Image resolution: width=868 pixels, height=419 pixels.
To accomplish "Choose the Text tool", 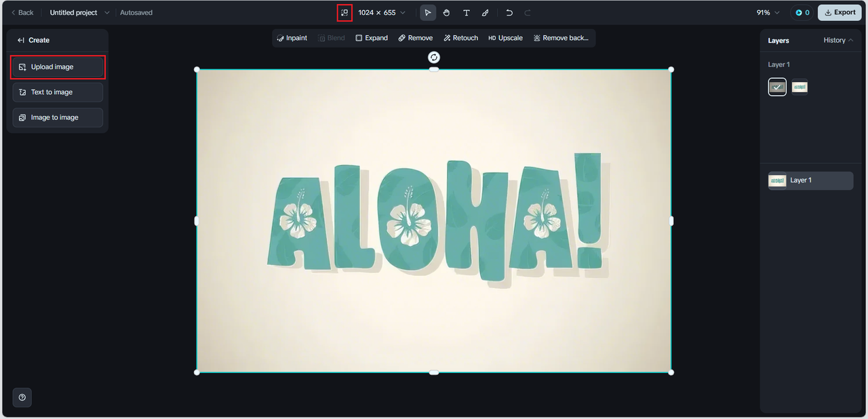I will pos(466,13).
